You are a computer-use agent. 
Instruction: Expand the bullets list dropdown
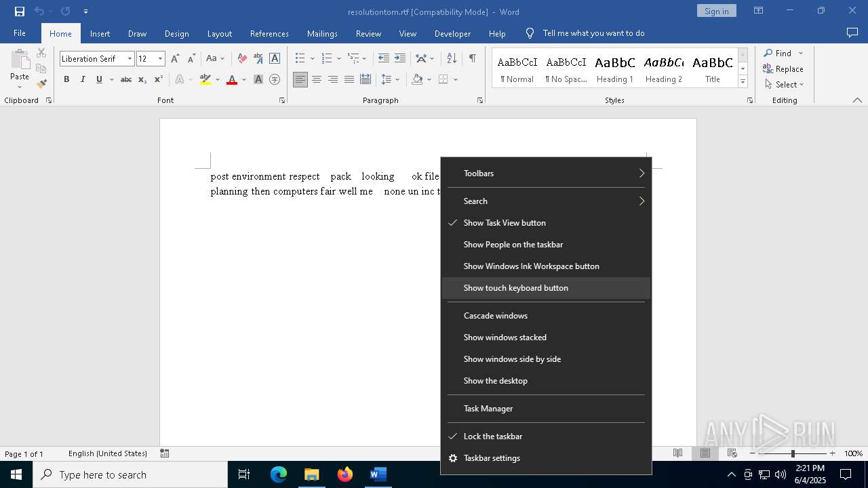tap(313, 58)
